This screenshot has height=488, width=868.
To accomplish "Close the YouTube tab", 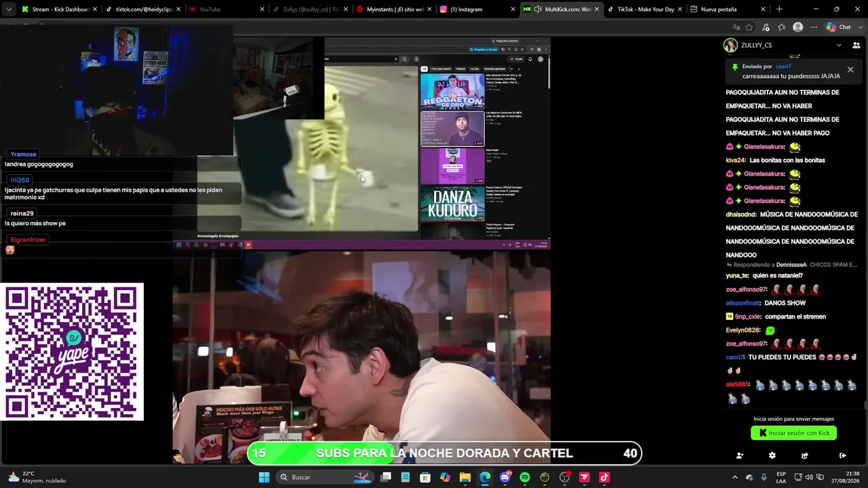I will (x=262, y=9).
